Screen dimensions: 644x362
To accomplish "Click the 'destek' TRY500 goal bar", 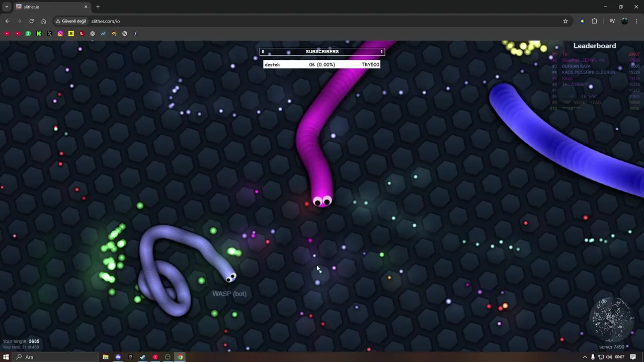I will (322, 64).
